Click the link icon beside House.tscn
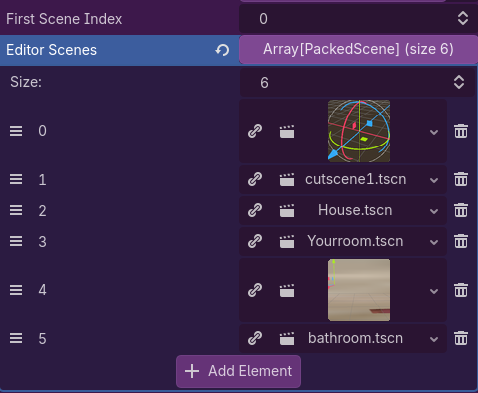The image size is (478, 393). (x=255, y=210)
